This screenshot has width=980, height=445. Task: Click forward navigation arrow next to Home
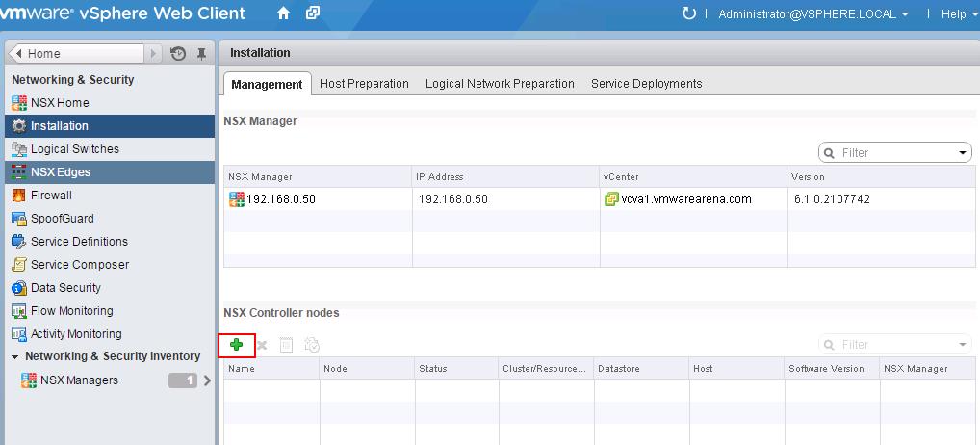pyautogui.click(x=154, y=54)
